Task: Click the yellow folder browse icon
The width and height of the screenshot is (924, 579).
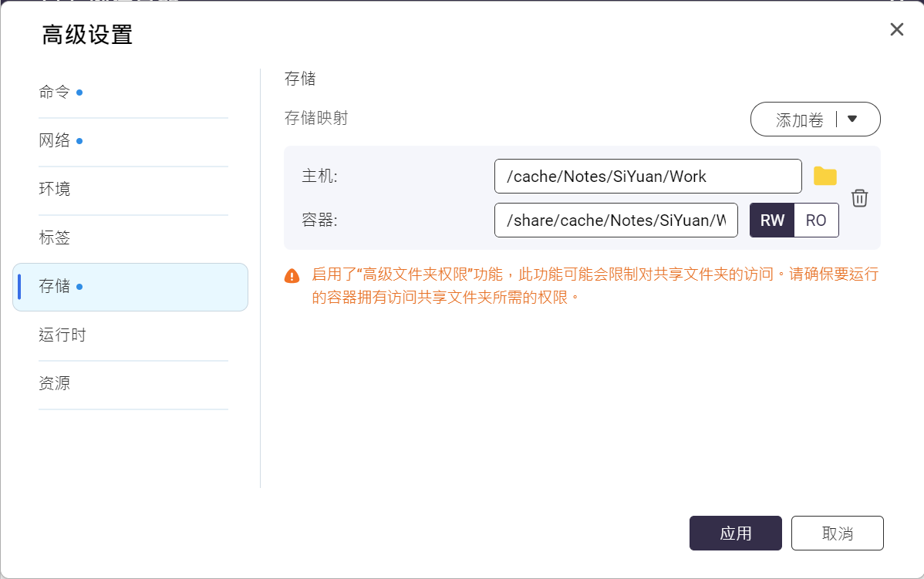Action: coord(825,177)
